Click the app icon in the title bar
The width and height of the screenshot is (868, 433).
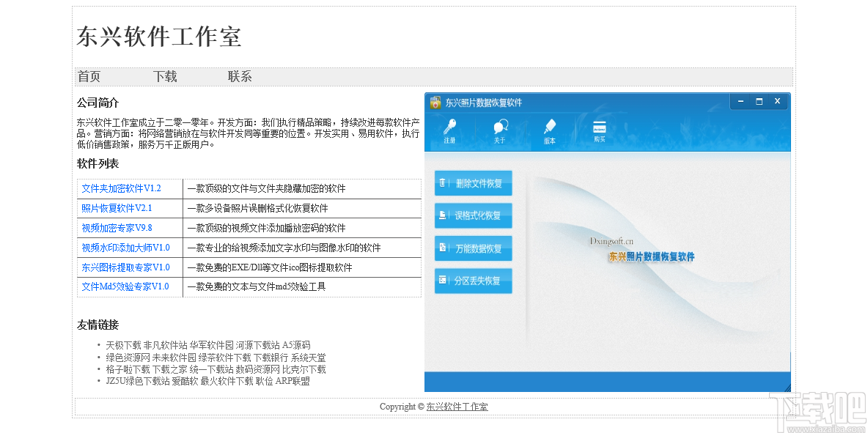[434, 102]
